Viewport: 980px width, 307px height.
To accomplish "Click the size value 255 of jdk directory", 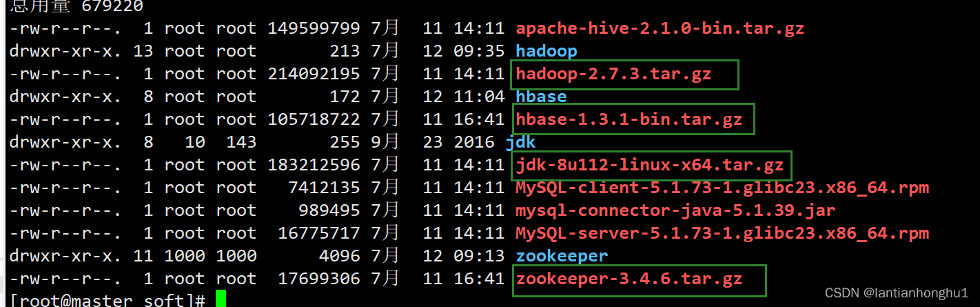I will tap(345, 142).
